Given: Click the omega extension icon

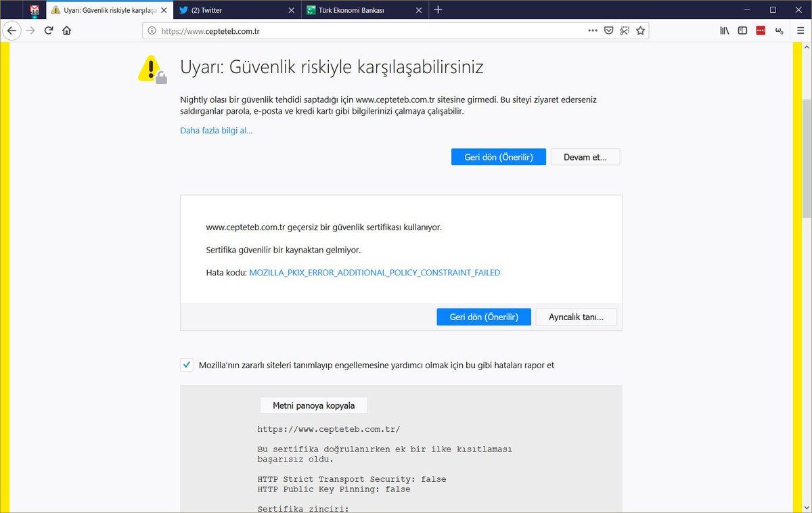Looking at the screenshot, I should (x=779, y=30).
